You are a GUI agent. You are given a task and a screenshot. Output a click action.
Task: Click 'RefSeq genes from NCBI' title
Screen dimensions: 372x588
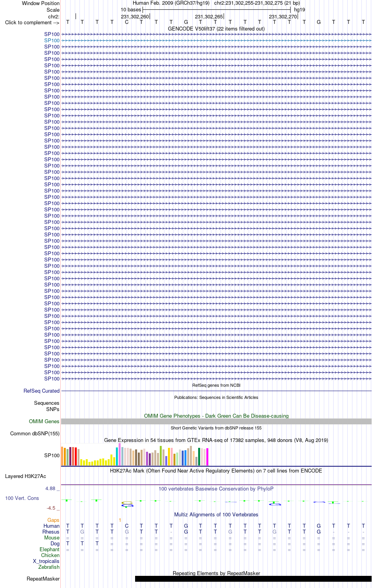pos(216,385)
